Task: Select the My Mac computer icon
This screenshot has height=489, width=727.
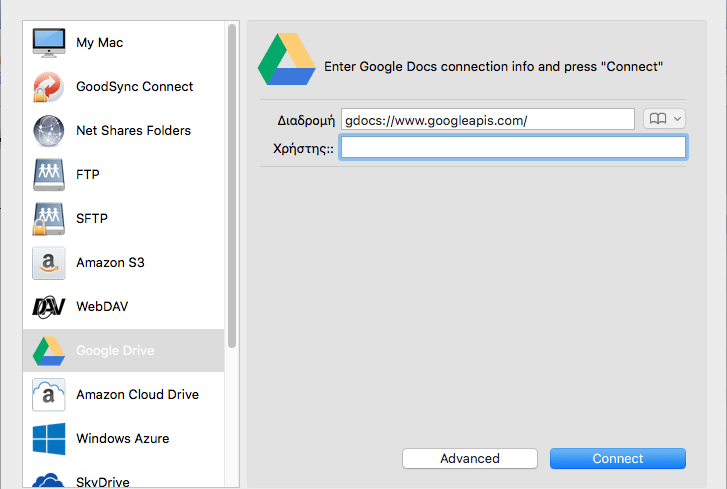Action: 49,43
